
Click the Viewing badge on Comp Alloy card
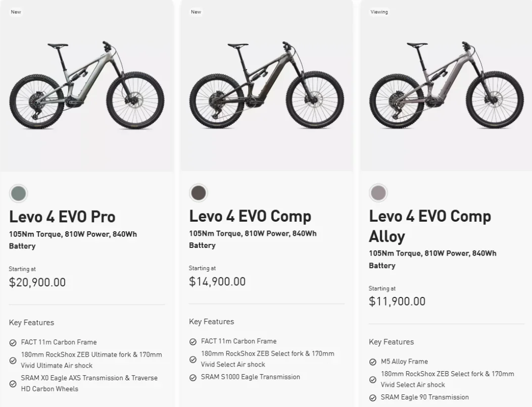click(379, 12)
